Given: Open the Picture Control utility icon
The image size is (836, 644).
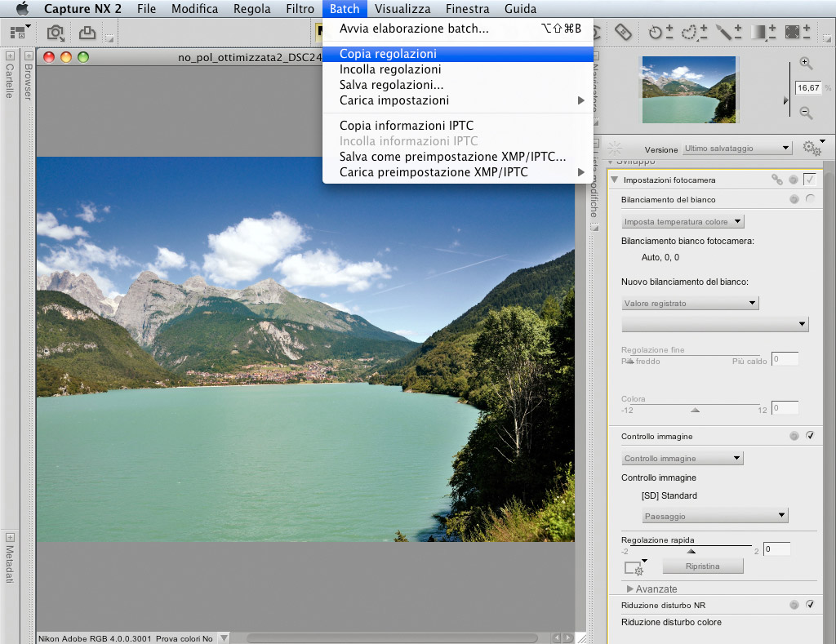Looking at the screenshot, I should click(635, 568).
